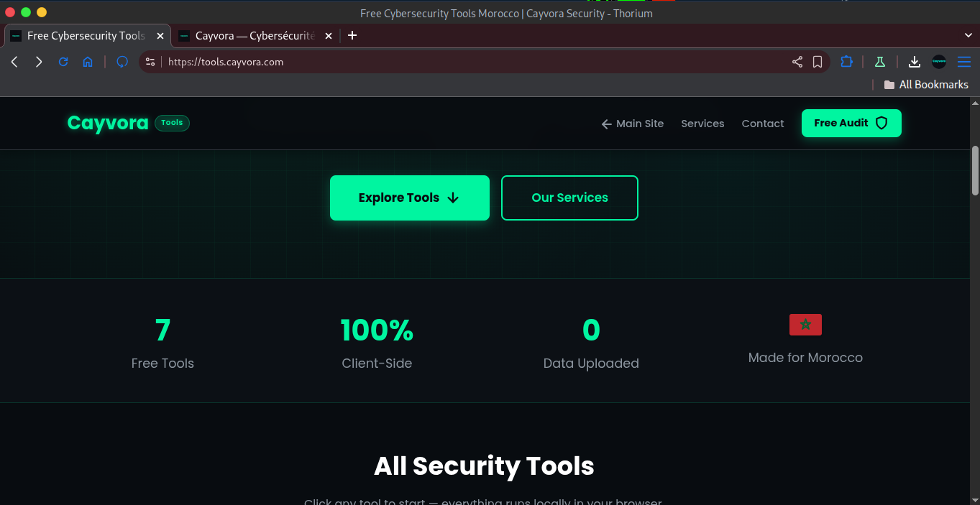980x505 pixels.
Task: Click the 'Client-Side' label
Action: click(x=377, y=363)
